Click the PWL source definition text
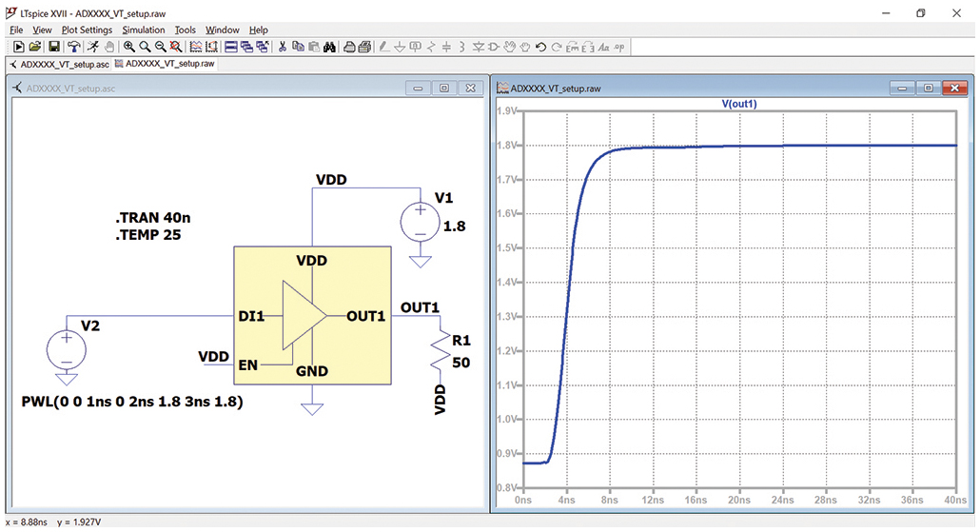The width and height of the screenshot is (980, 532). pos(132,403)
